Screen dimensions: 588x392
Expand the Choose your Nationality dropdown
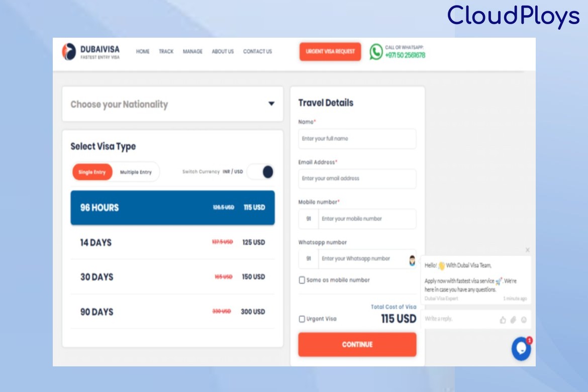coord(271,104)
